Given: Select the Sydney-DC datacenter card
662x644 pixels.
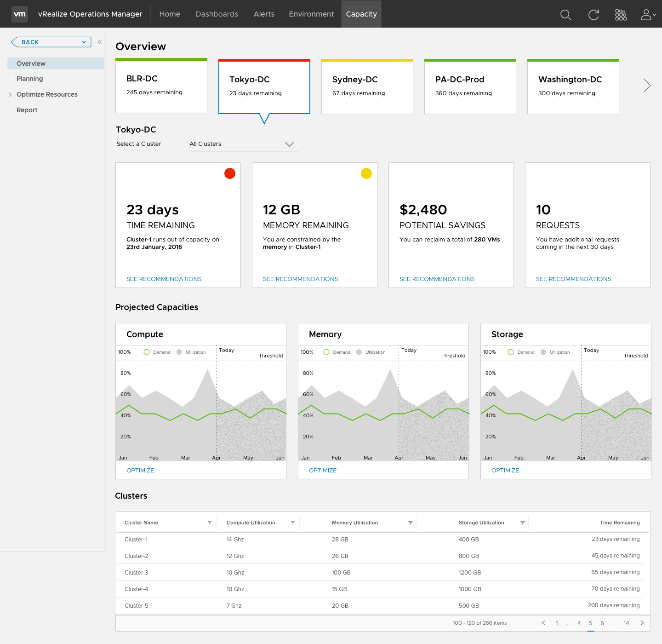Looking at the screenshot, I should coord(367,86).
